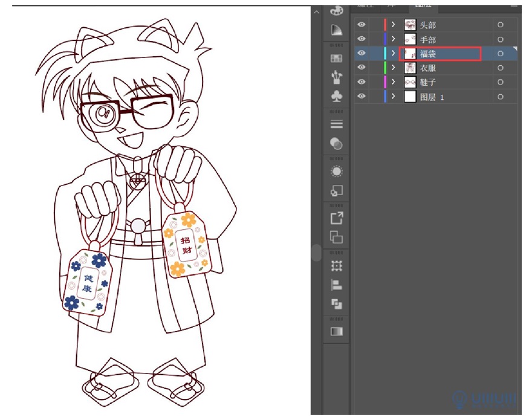
Task: Open the Color palette panel icon
Action: tap(337, 11)
